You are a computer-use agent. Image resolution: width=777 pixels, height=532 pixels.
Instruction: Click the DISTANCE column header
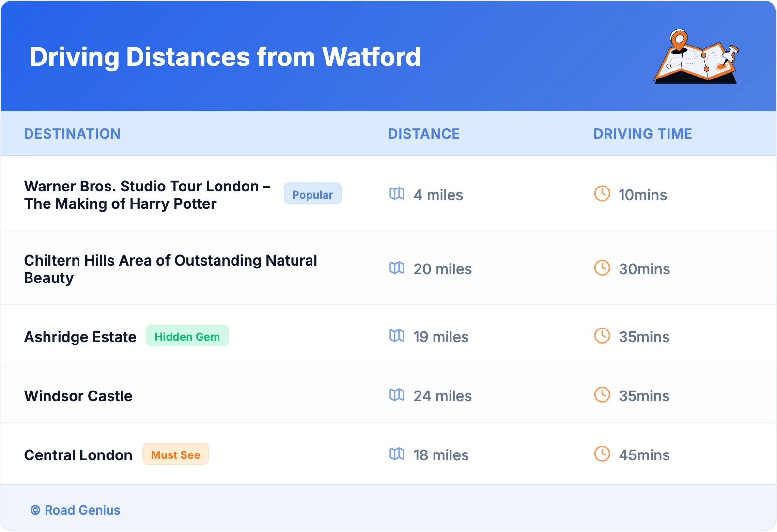pos(424,134)
